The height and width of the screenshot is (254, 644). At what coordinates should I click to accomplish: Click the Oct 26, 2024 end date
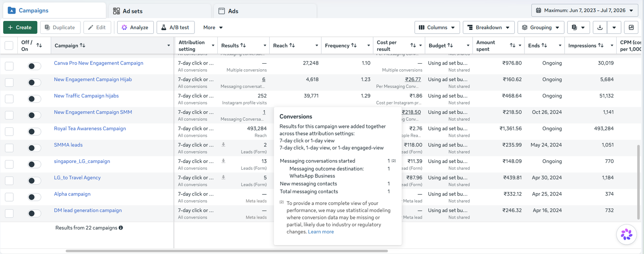click(547, 112)
